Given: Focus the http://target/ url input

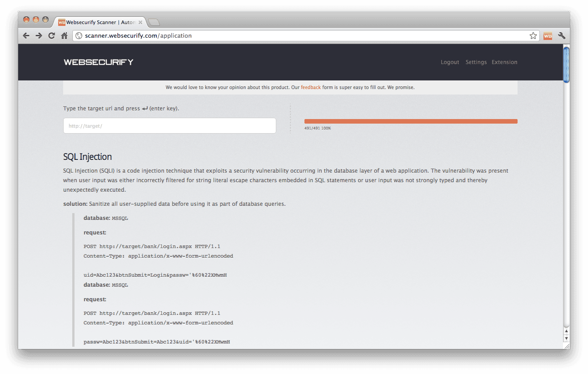Looking at the screenshot, I should coord(169,126).
